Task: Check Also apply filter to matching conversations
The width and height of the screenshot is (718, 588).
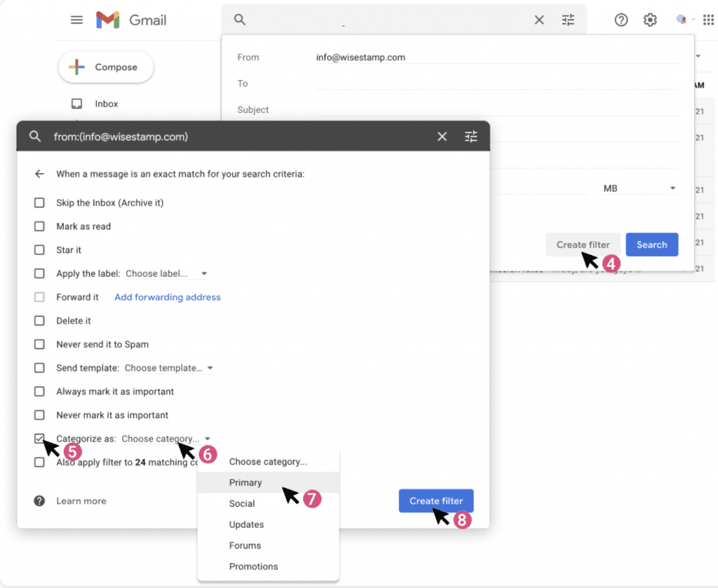Action: tap(39, 462)
